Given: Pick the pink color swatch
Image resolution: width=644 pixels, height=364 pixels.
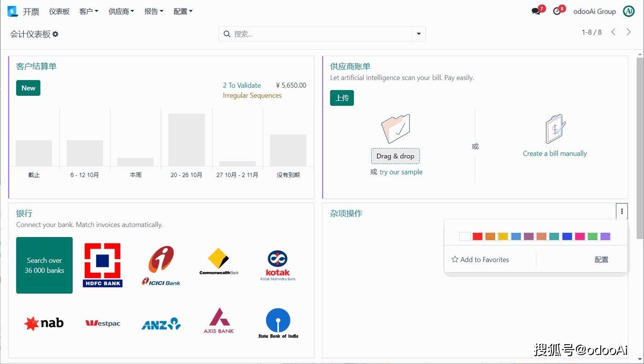Looking at the screenshot, I should 580,236.
